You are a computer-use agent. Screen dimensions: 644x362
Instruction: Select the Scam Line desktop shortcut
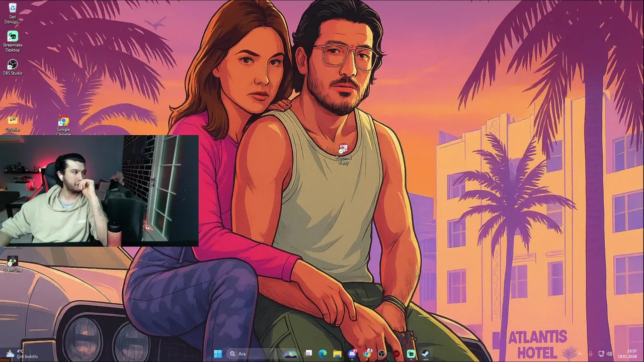tap(13, 264)
